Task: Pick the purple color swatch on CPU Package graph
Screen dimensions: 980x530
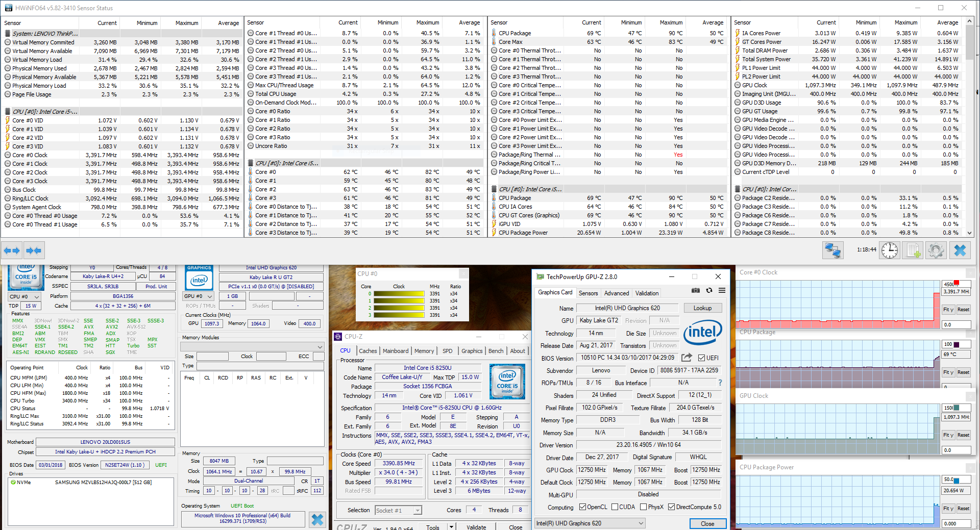Action: coord(956,344)
